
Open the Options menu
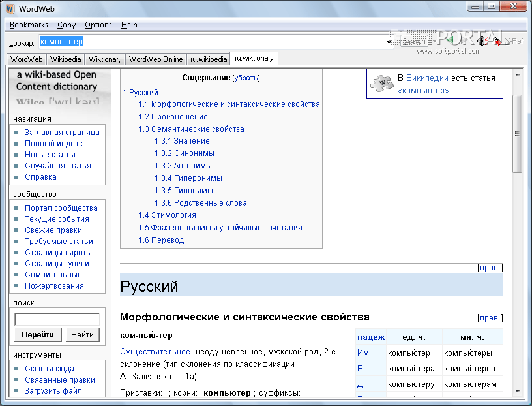98,25
